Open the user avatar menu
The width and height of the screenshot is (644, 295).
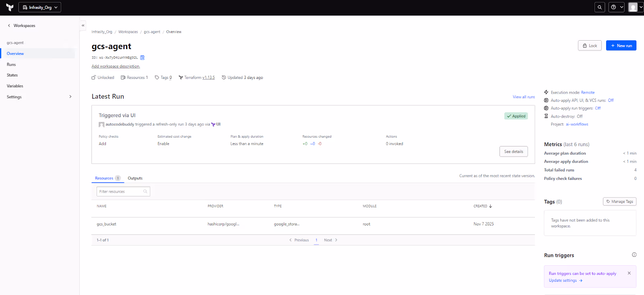pyautogui.click(x=636, y=7)
